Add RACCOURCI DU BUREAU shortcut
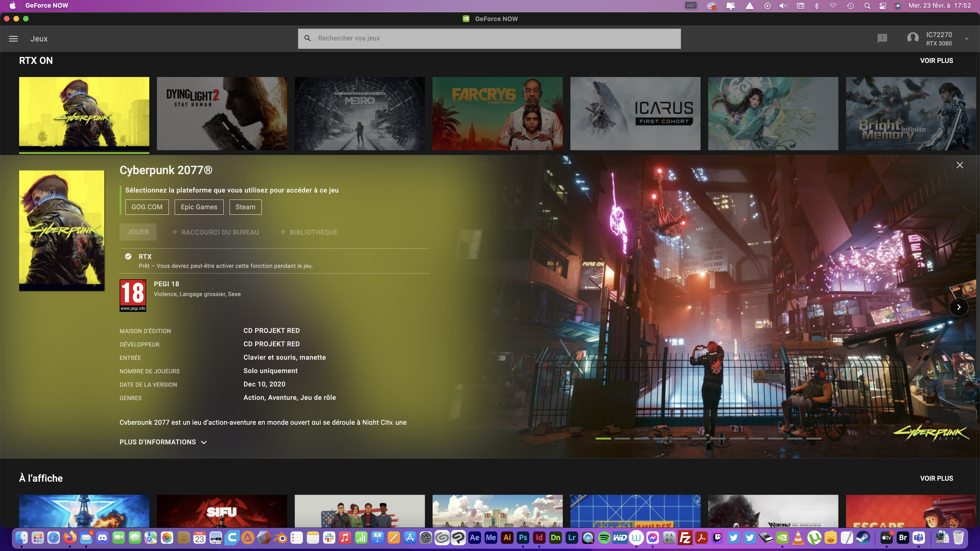 [x=215, y=232]
